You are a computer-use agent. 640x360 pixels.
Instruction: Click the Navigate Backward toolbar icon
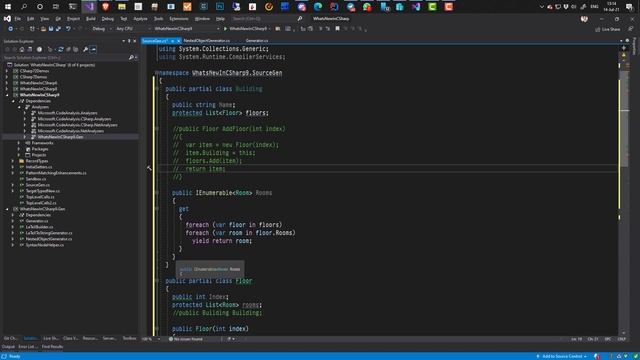[x=11, y=29]
